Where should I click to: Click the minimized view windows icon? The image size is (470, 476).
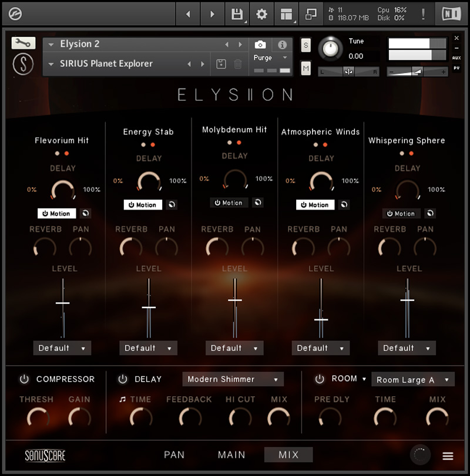coord(311,14)
